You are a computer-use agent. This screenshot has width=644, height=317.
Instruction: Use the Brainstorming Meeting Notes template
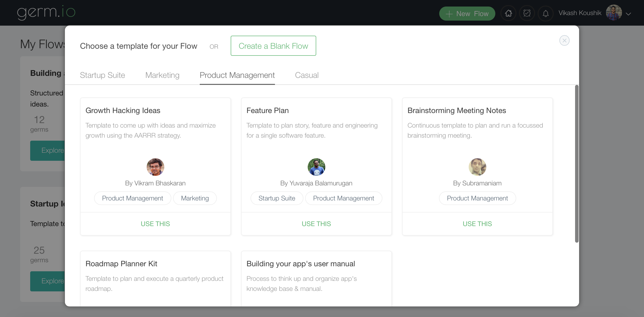coord(477,224)
